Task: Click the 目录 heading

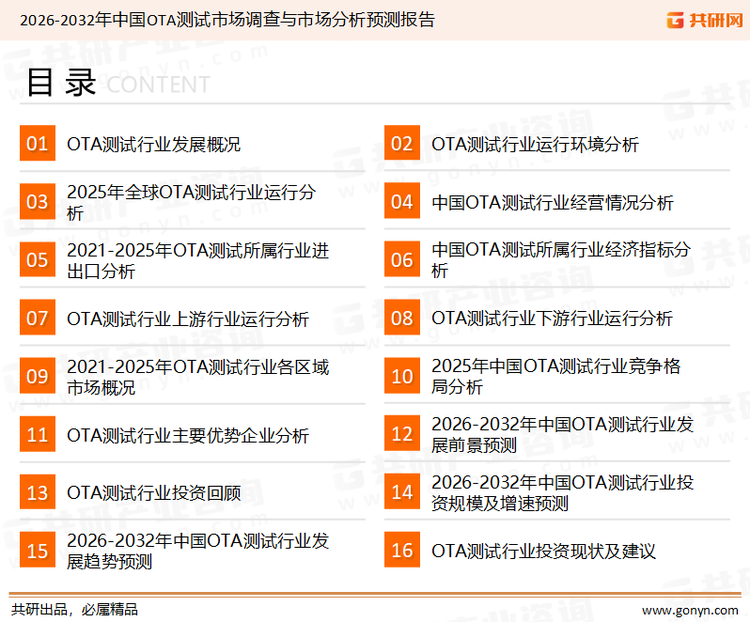Action: (61, 83)
